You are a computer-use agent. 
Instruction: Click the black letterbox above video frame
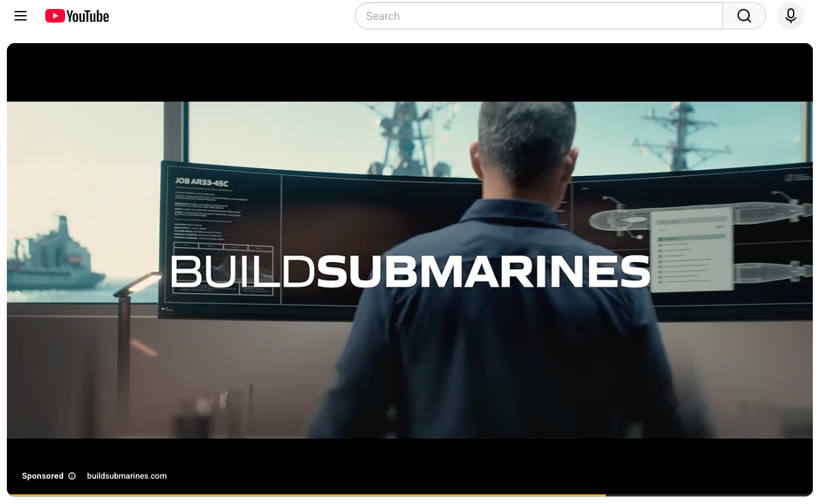pos(410,73)
